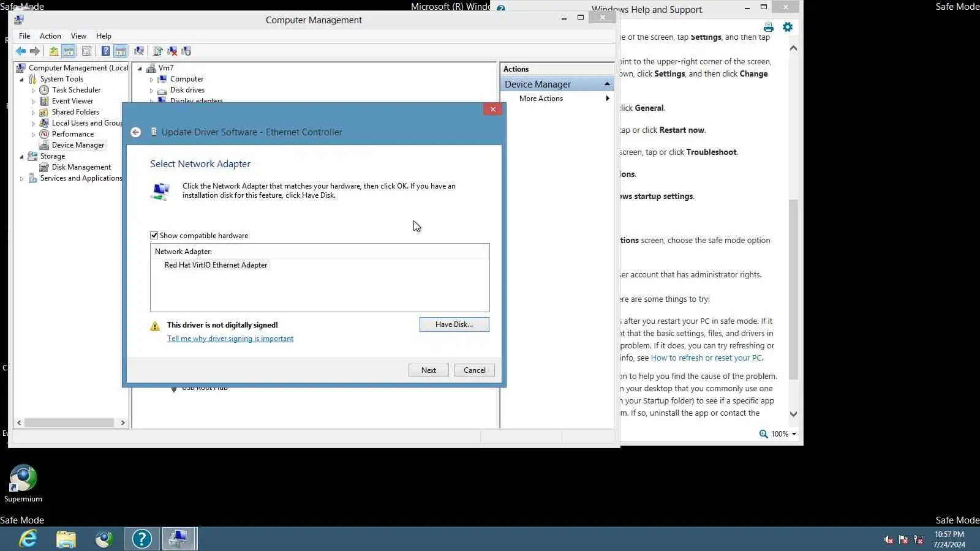Open Properties from the Computer Management toolbar
This screenshot has width=980, height=551.
[x=86, y=51]
